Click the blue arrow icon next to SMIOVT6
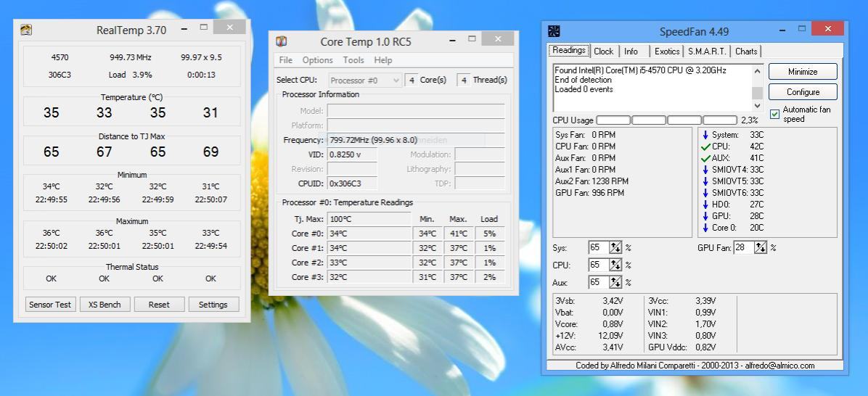Viewport: 868px width, 396px height. click(705, 193)
